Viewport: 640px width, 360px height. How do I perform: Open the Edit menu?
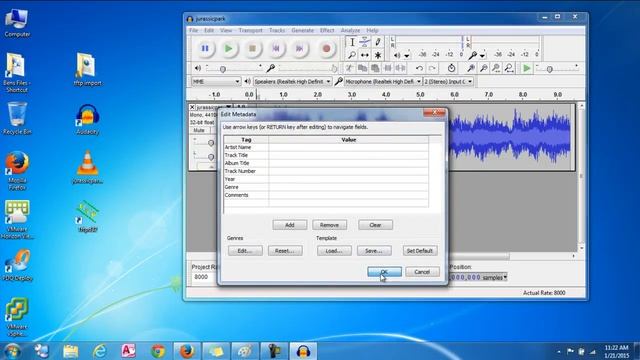[209, 31]
